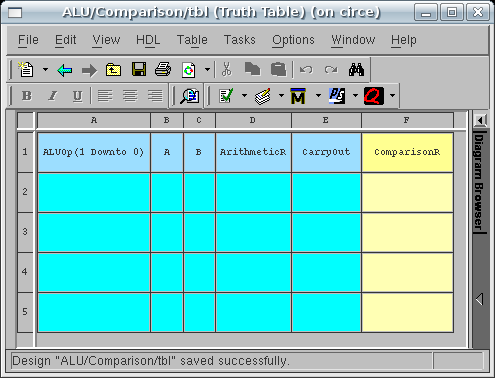Select row header 5

pyautogui.click(x=25, y=312)
